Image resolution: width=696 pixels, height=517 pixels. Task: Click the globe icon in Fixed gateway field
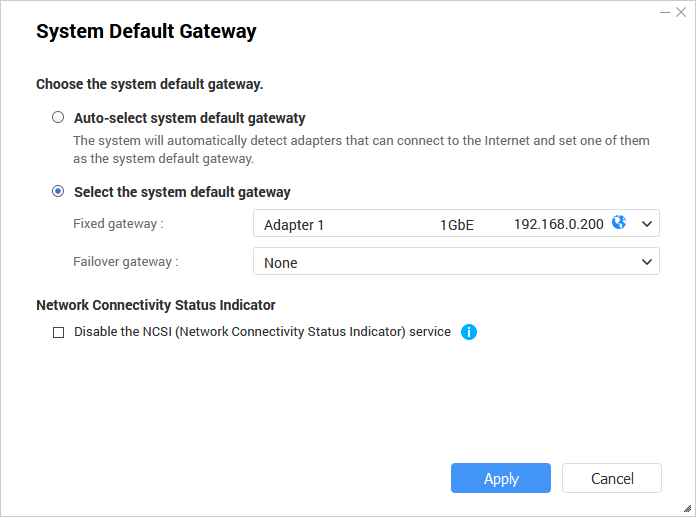[619, 223]
